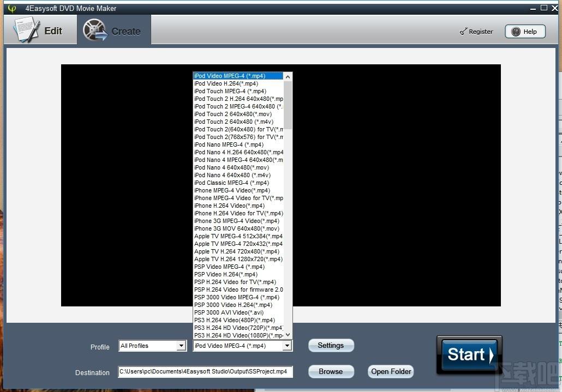Minimize the DVD Movie Maker window

click(x=533, y=8)
